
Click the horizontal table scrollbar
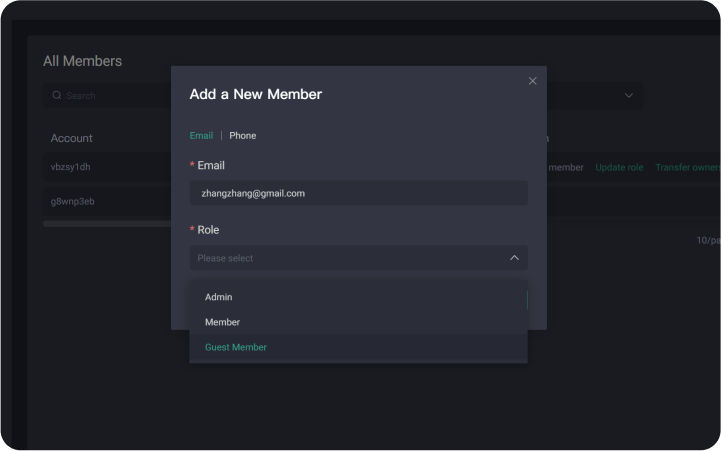point(106,224)
